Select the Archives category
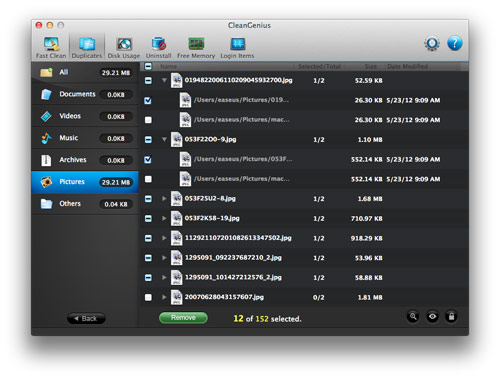Image resolution: width=500 pixels, height=379 pixels. [85, 160]
